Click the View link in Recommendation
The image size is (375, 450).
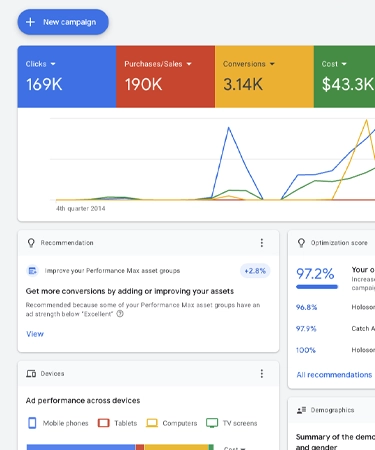click(35, 334)
